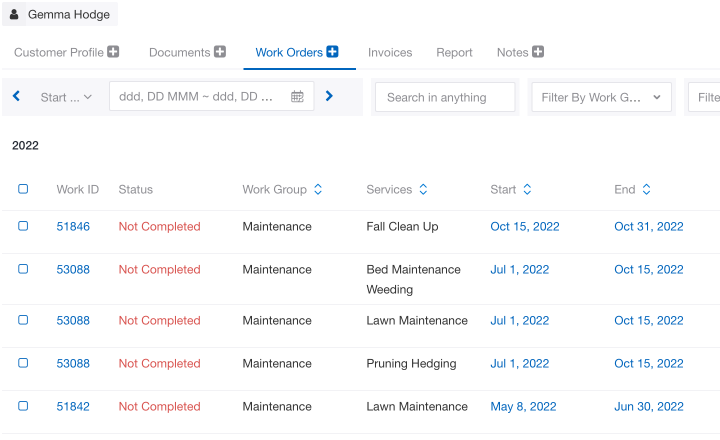Screen dimensions: 720x440
Task: Sort by the Services column arrows
Action: [x=423, y=189]
